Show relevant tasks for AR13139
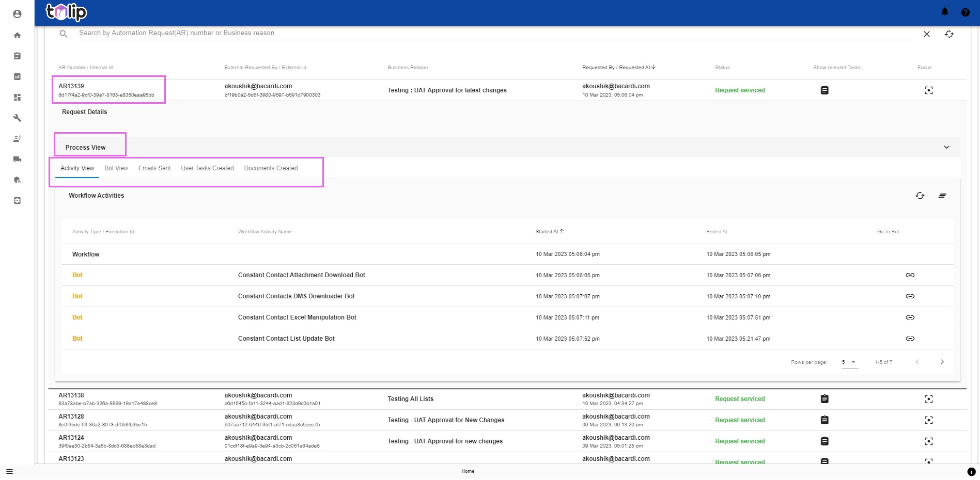Screen dimensions: 980x480 pyautogui.click(x=825, y=90)
